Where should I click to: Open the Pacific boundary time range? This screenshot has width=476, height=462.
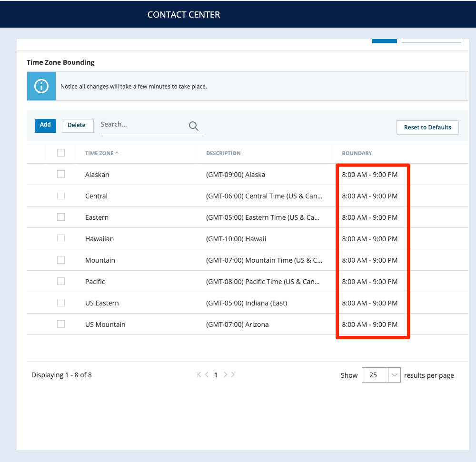pos(370,282)
